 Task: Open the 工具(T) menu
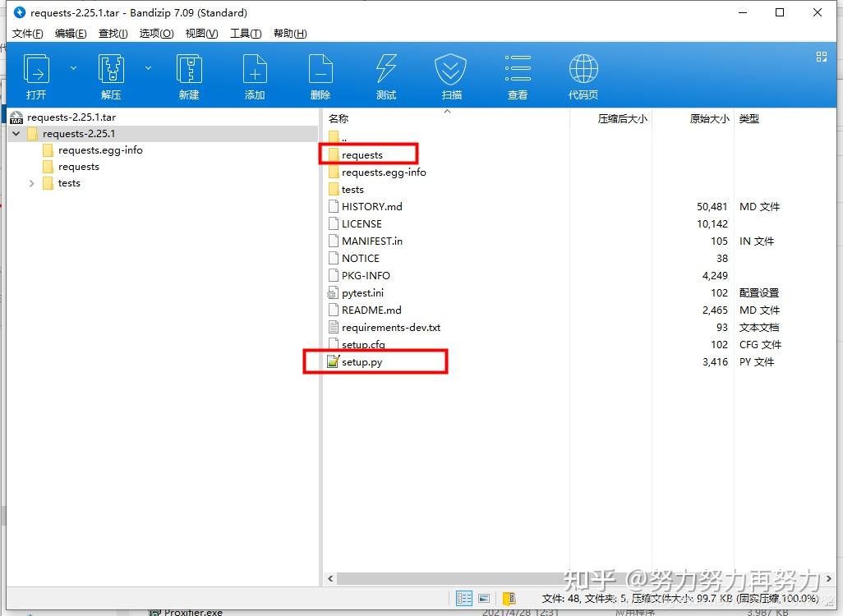(246, 34)
